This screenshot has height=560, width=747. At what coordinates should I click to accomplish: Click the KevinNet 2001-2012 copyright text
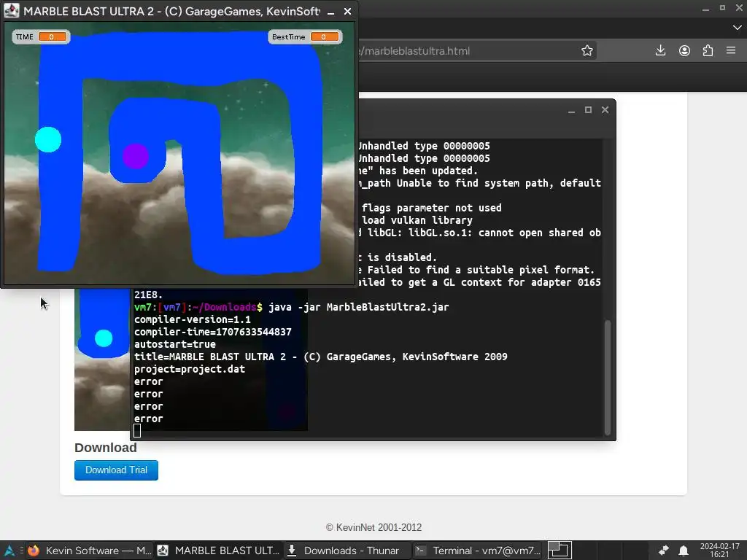pyautogui.click(x=373, y=528)
